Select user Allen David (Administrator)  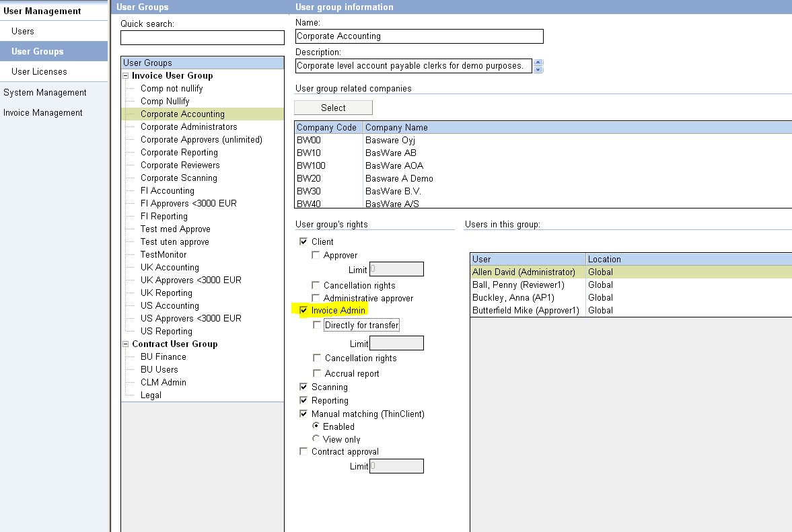pyautogui.click(x=631, y=272)
